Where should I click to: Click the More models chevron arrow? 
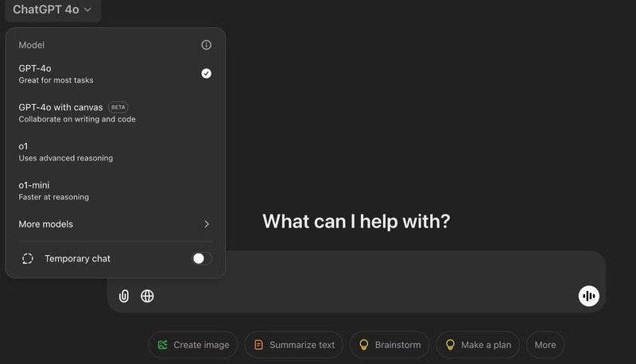point(207,224)
